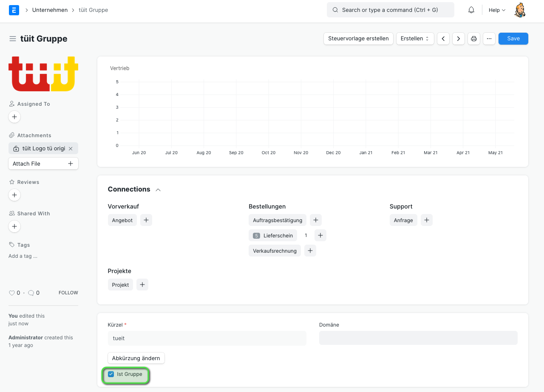
Task: Click the Attach File button
Action: [x=43, y=164]
